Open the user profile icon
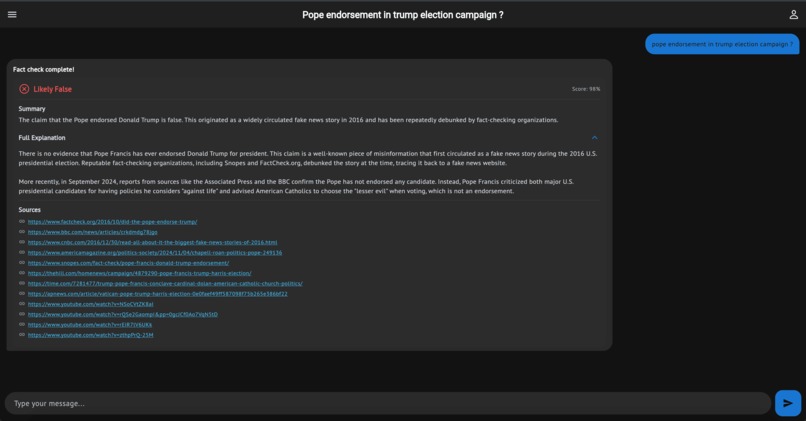The image size is (806, 421). (x=793, y=14)
